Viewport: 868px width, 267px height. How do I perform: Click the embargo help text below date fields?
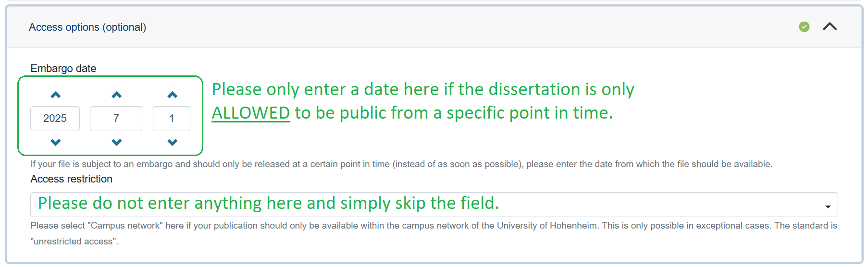click(x=401, y=164)
